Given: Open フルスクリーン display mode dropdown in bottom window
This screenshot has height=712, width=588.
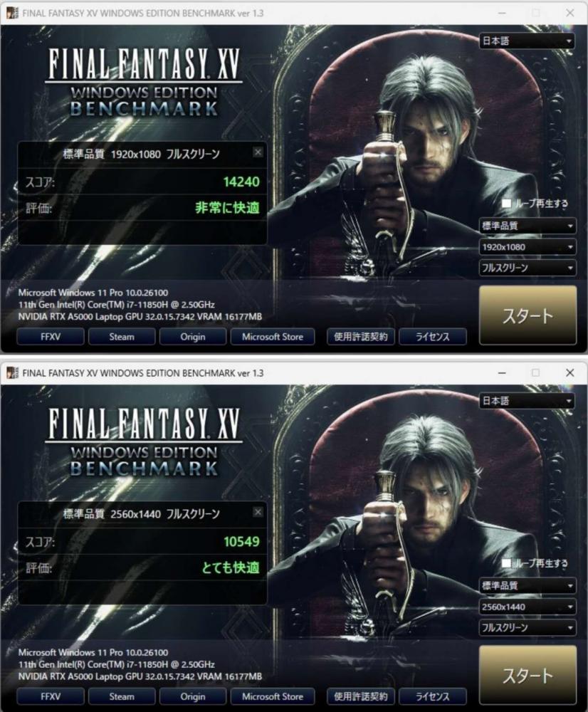Looking at the screenshot, I should coord(527,627).
